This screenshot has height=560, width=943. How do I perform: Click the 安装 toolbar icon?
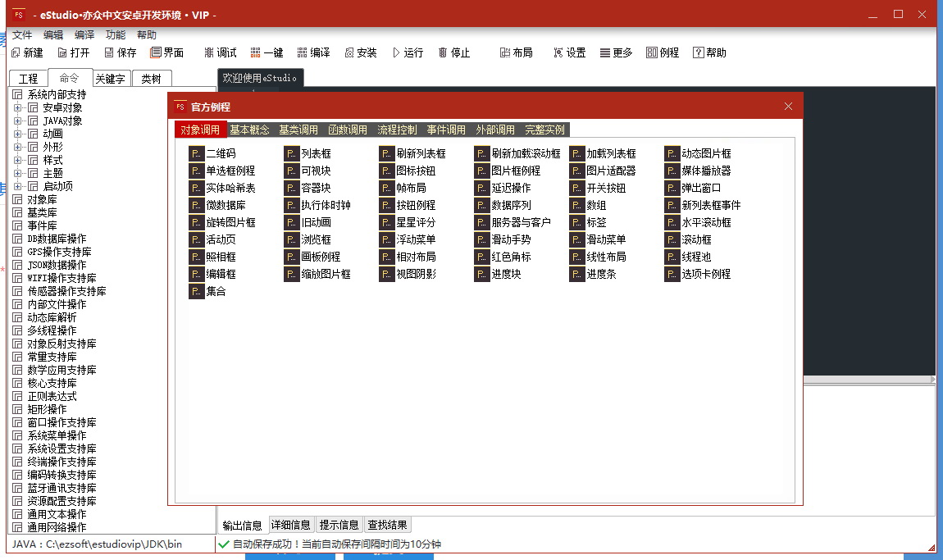pos(348,53)
